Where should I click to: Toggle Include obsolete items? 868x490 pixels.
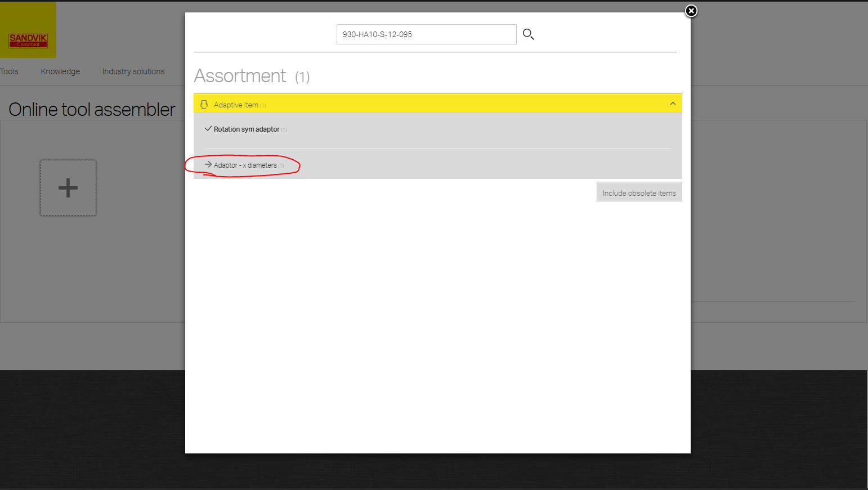639,192
